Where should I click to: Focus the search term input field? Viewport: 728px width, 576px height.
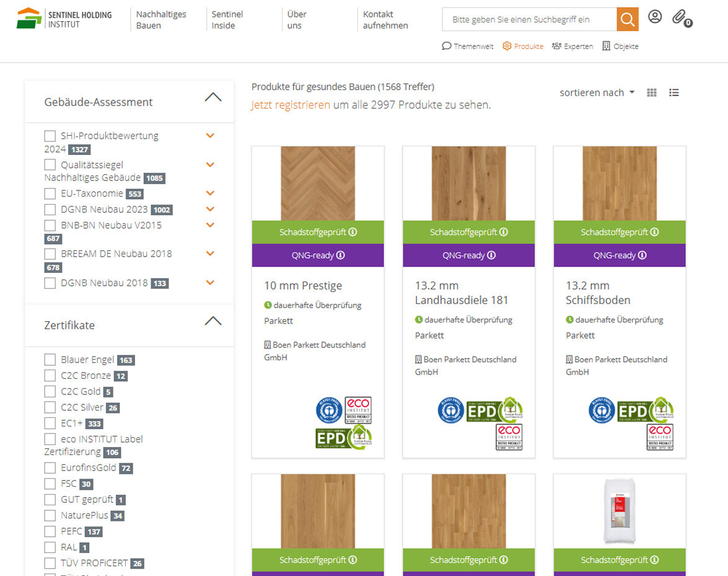click(x=528, y=19)
